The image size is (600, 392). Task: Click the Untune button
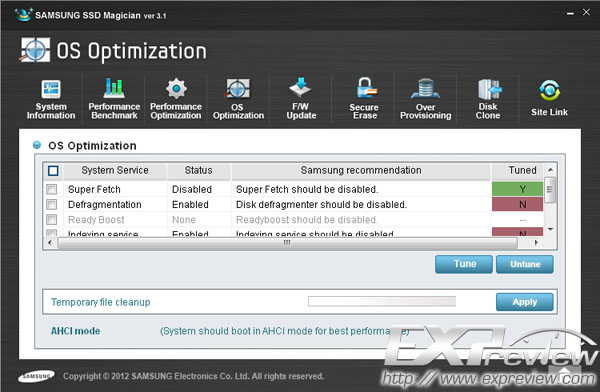525,264
